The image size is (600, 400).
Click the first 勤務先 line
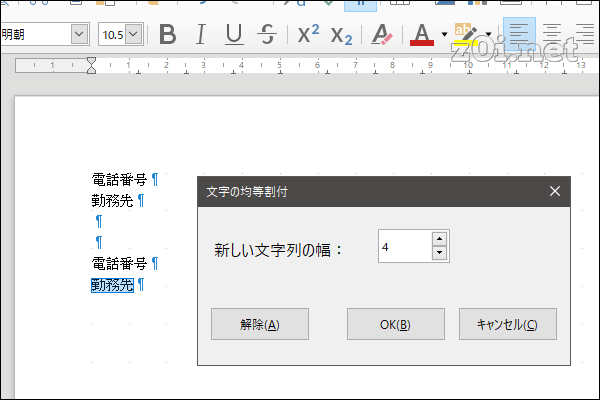pyautogui.click(x=112, y=201)
